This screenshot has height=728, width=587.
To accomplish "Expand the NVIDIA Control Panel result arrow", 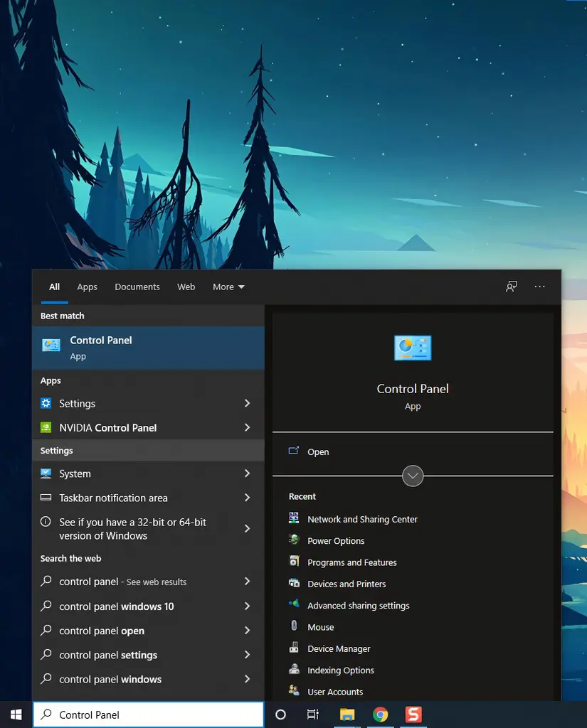I will (x=248, y=427).
